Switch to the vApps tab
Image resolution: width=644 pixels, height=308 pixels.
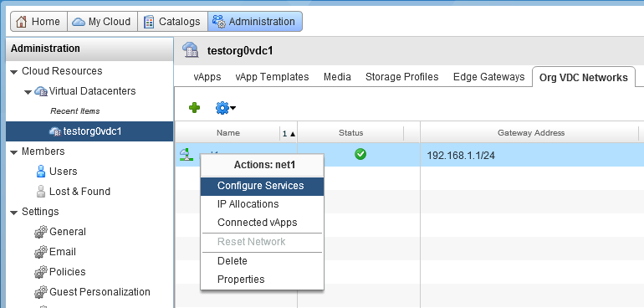tap(207, 77)
